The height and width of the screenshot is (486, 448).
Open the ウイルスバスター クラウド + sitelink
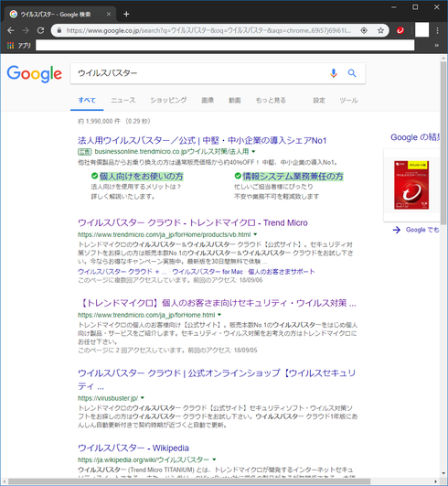point(123,272)
